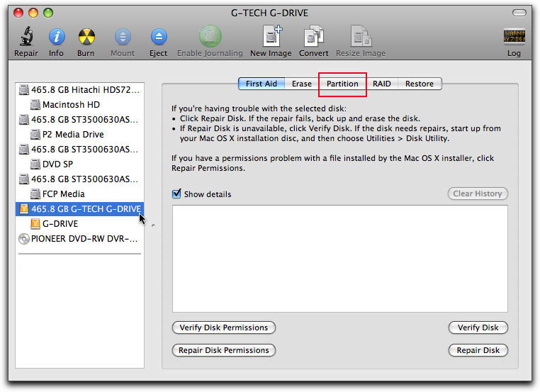Switch to the First Aid tab

click(x=261, y=84)
